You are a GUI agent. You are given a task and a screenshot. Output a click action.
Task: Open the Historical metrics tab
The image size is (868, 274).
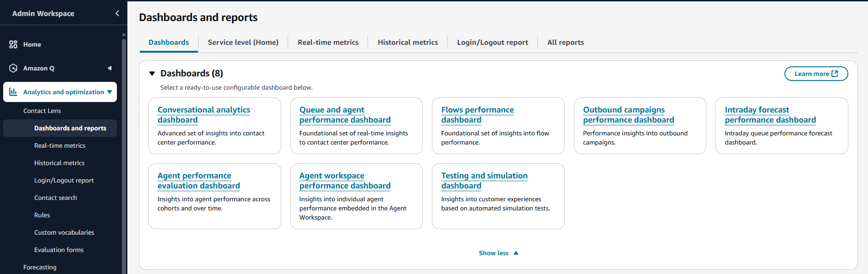click(x=408, y=43)
